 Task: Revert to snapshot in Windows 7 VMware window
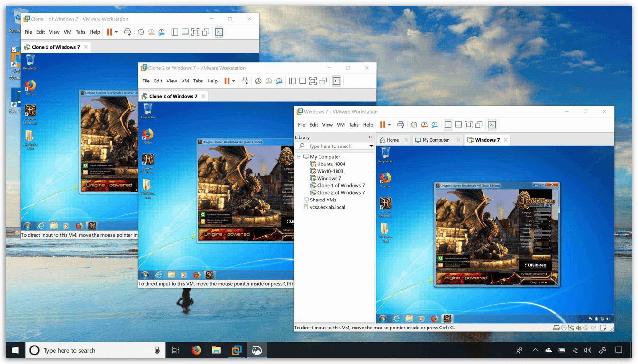pos(424,125)
